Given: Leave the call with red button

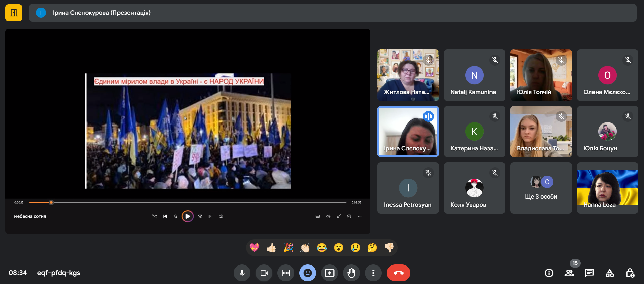Looking at the screenshot, I should (x=398, y=273).
